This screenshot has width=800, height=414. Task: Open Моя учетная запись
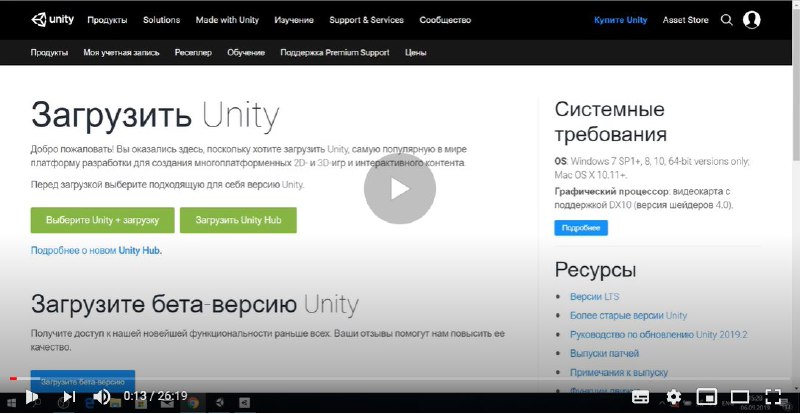click(121, 53)
